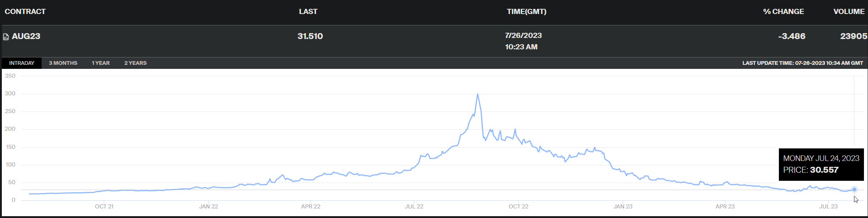This screenshot has height=218, width=868.
Task: Show the 1 YEAR chart view
Action: coord(101,63)
